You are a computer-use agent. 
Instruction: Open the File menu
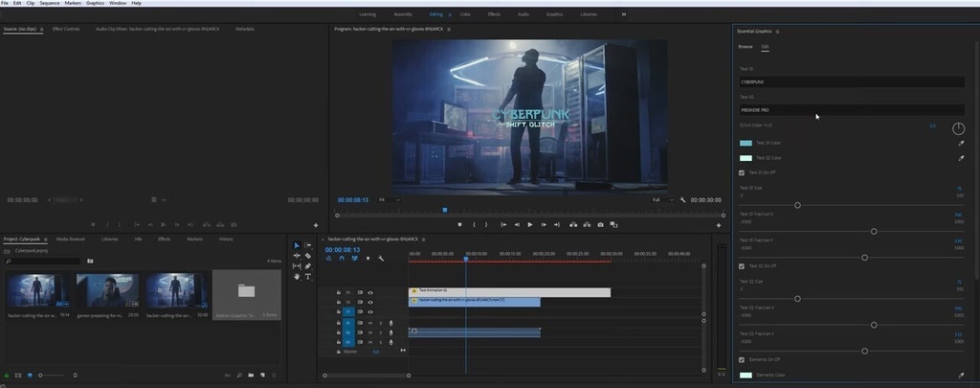[x=5, y=3]
